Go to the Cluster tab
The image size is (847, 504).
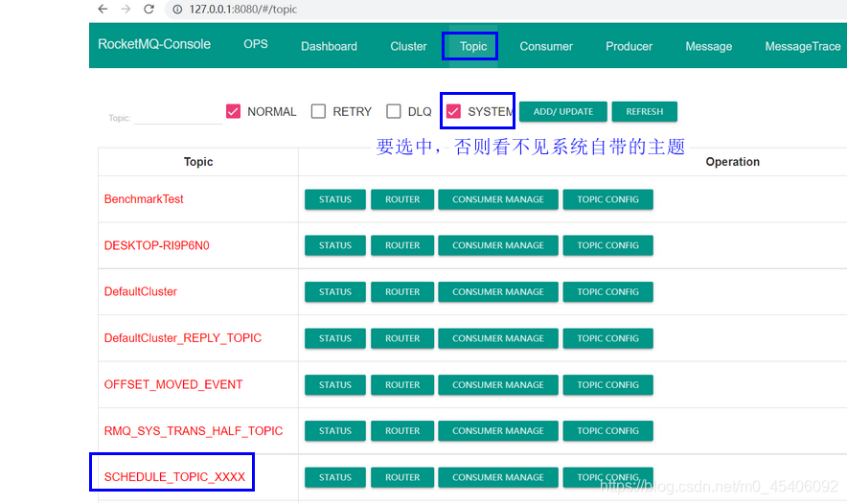coord(408,46)
